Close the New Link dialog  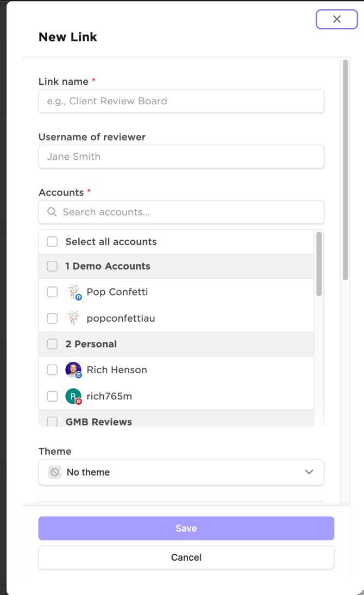[337, 19]
